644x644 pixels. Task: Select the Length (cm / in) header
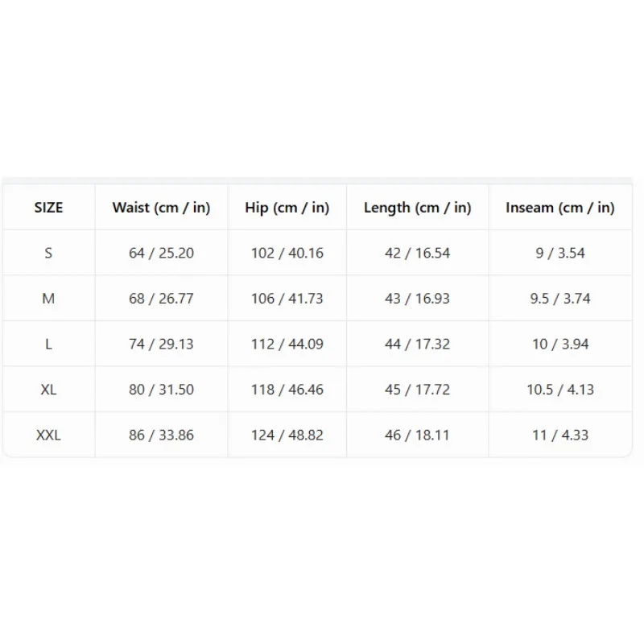click(417, 208)
